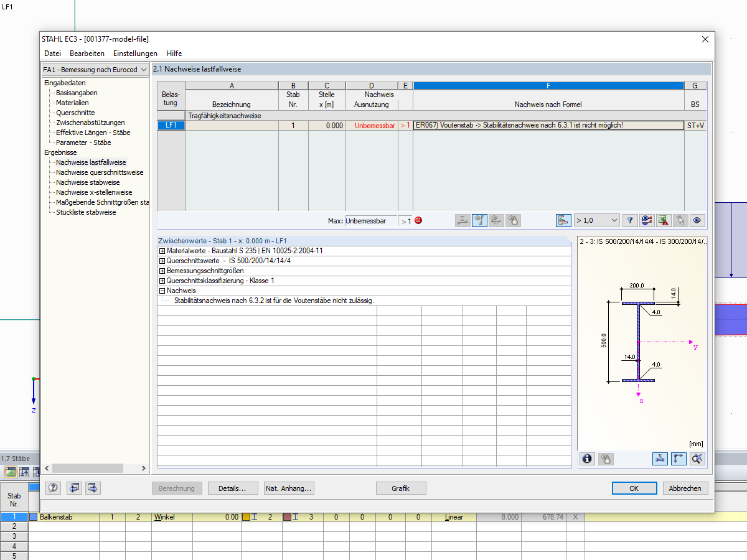Open Nachweise stabweise results
747x560 pixels.
tap(88, 182)
